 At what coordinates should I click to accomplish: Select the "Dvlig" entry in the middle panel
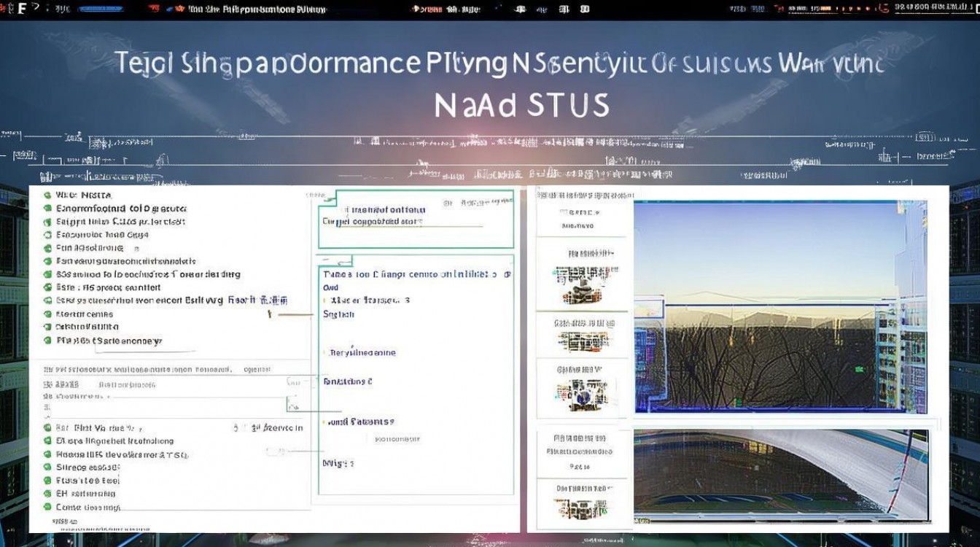[338, 463]
